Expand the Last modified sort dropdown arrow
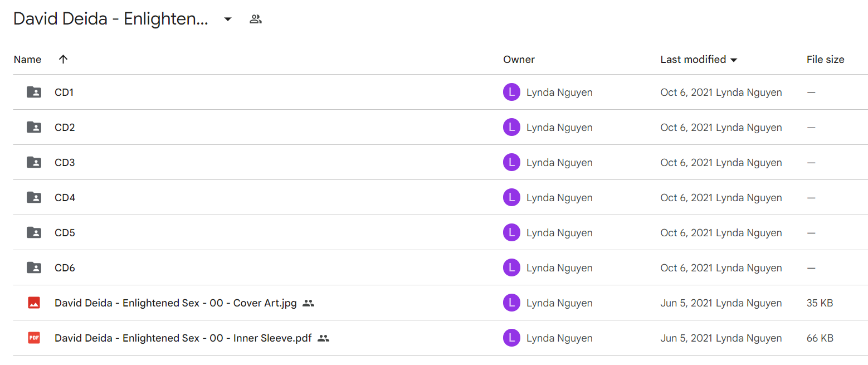The image size is (868, 365). (734, 60)
